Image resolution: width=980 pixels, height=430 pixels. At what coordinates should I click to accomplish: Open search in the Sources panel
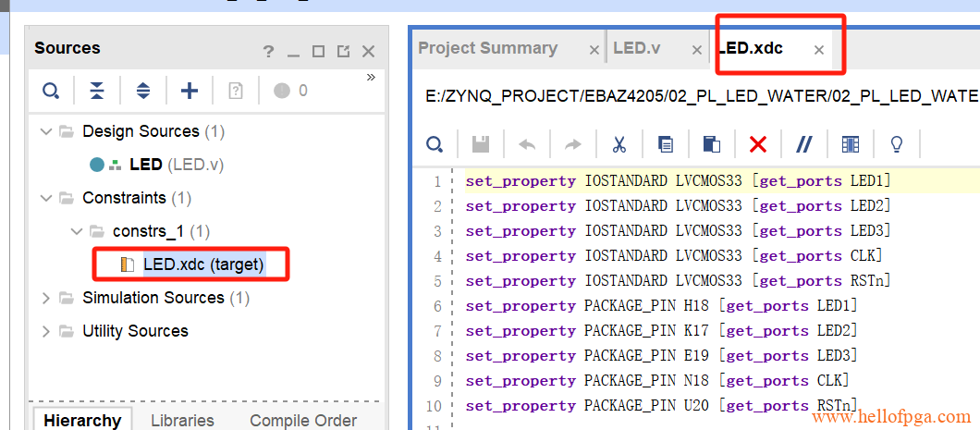pos(51,91)
